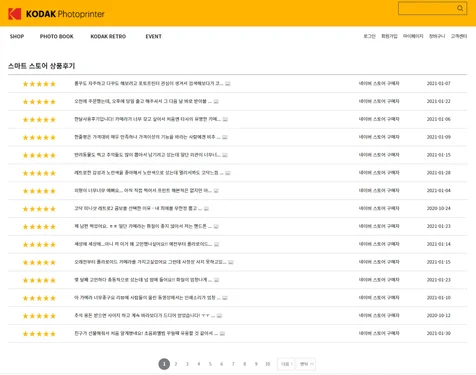Click the 맨뒤 last-page button
The height and width of the screenshot is (375, 476).
(x=306, y=364)
